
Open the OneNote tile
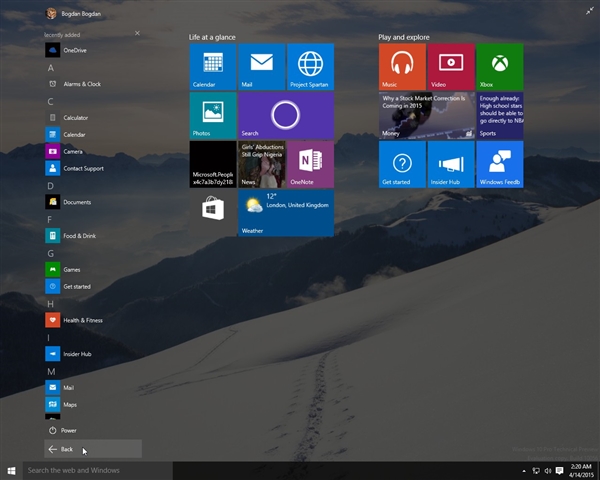310,164
